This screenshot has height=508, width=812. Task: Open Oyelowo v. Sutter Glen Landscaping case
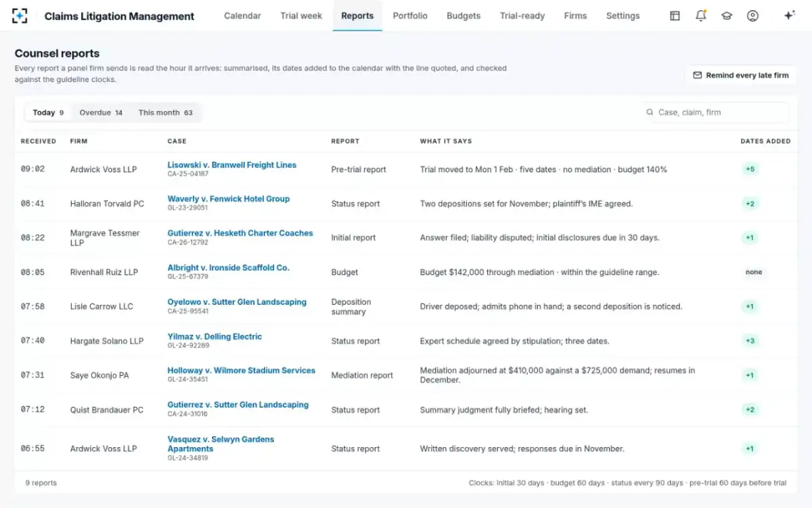pos(237,302)
